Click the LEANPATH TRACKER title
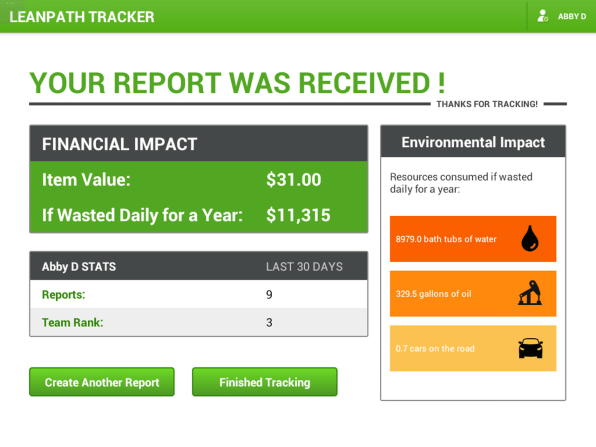 pyautogui.click(x=82, y=17)
